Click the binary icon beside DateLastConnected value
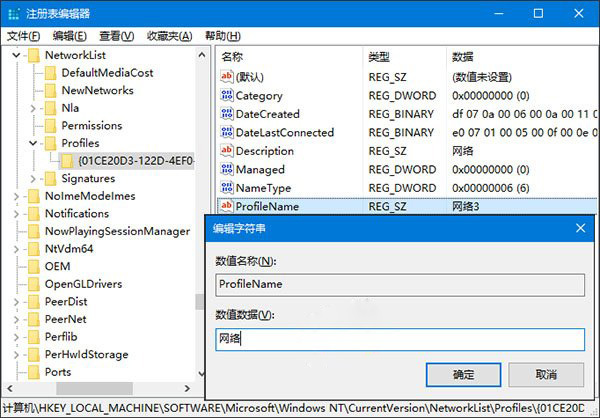 [x=227, y=132]
